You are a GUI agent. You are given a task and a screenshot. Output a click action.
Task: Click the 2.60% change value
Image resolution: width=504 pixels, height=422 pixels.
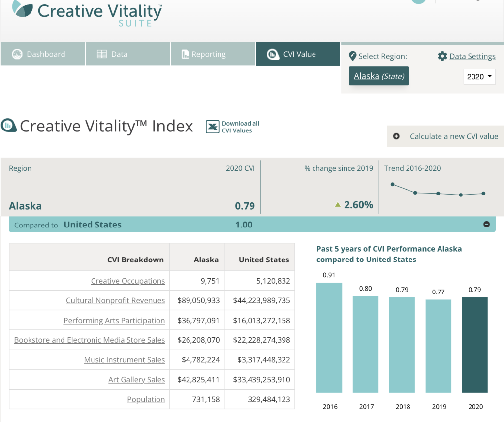click(358, 204)
